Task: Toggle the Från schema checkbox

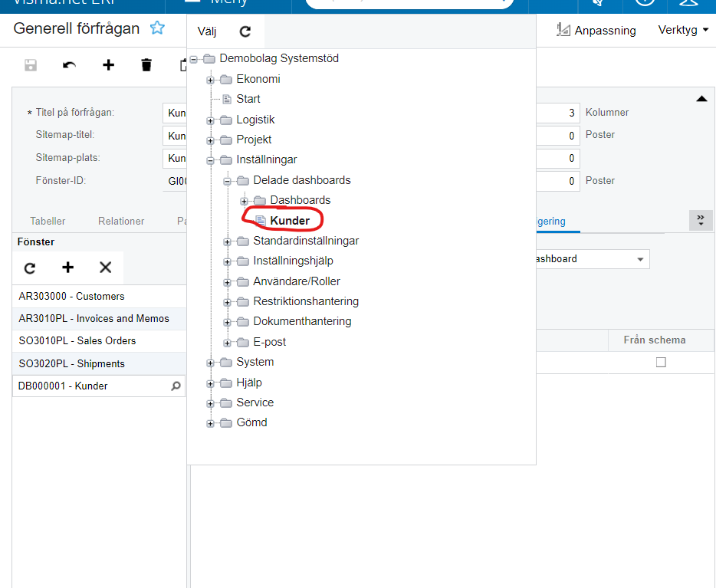Action: coord(661,363)
